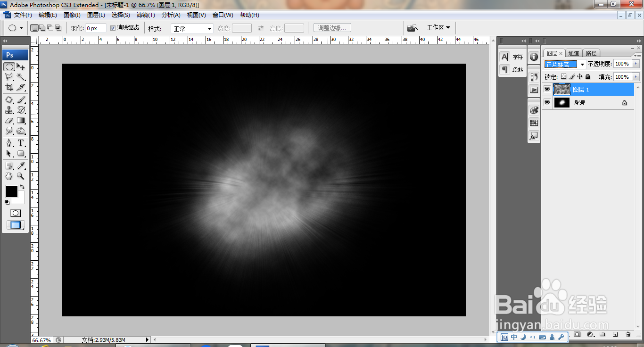Select the History Brush tool

click(21, 110)
